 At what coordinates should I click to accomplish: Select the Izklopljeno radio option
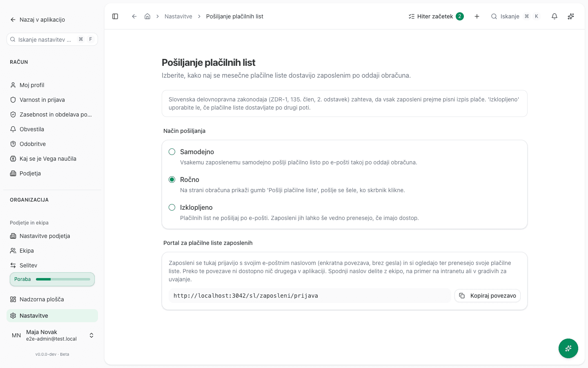172,207
